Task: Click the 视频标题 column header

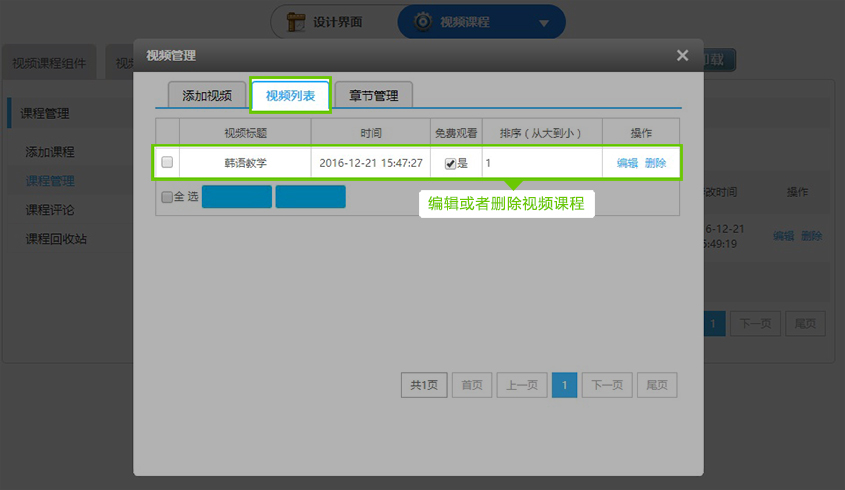Action: click(245, 133)
